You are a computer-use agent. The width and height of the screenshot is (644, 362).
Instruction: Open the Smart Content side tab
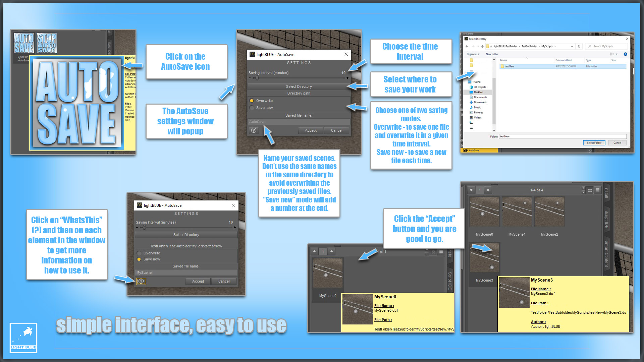click(606, 254)
